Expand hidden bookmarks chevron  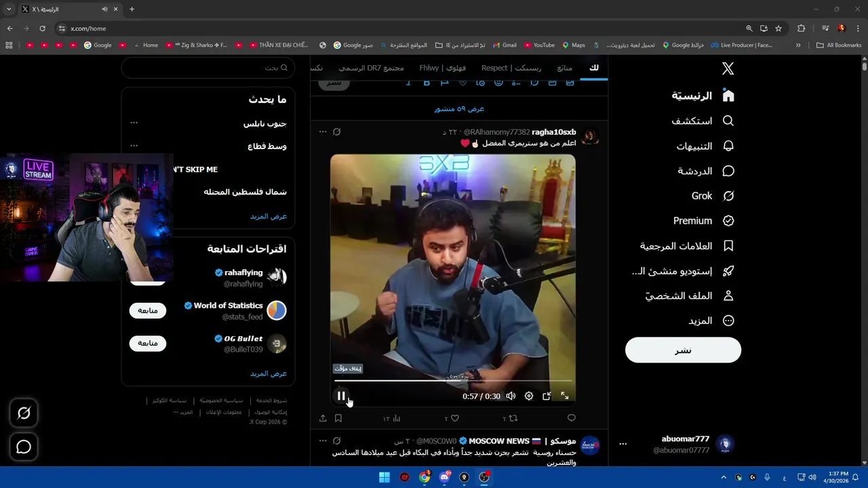click(798, 45)
